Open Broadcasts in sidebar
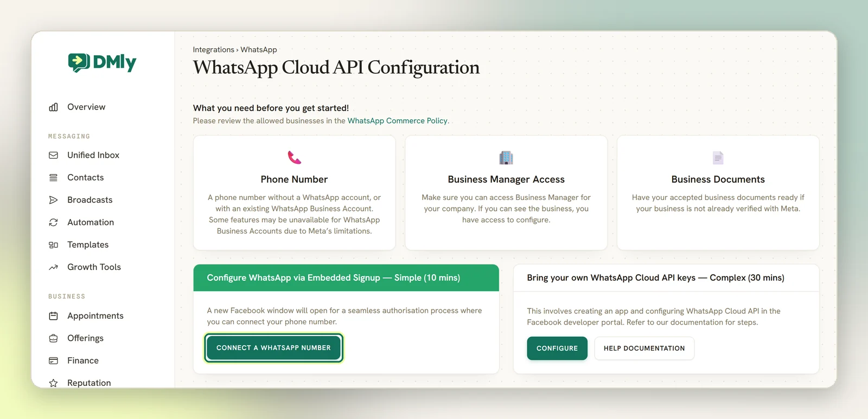Viewport: 868px width, 419px height. coord(90,200)
